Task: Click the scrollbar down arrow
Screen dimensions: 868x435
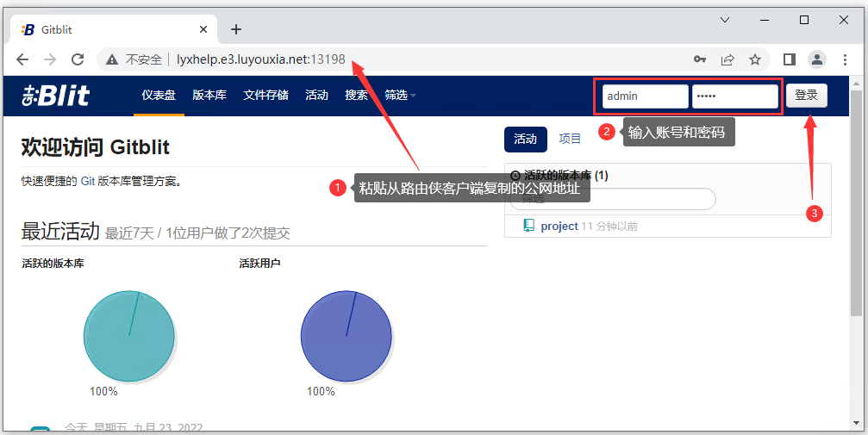Action: tap(856, 424)
